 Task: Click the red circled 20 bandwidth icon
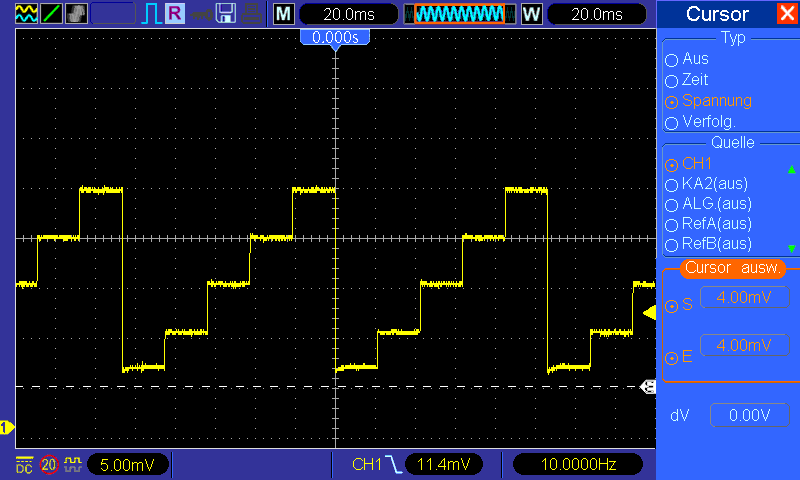click(x=49, y=465)
